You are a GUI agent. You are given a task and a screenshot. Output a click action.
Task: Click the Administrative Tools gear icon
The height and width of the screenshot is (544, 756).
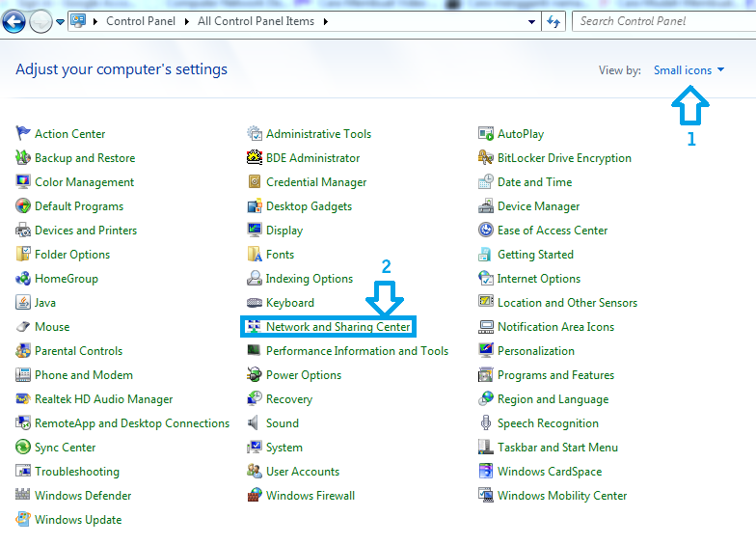255,133
